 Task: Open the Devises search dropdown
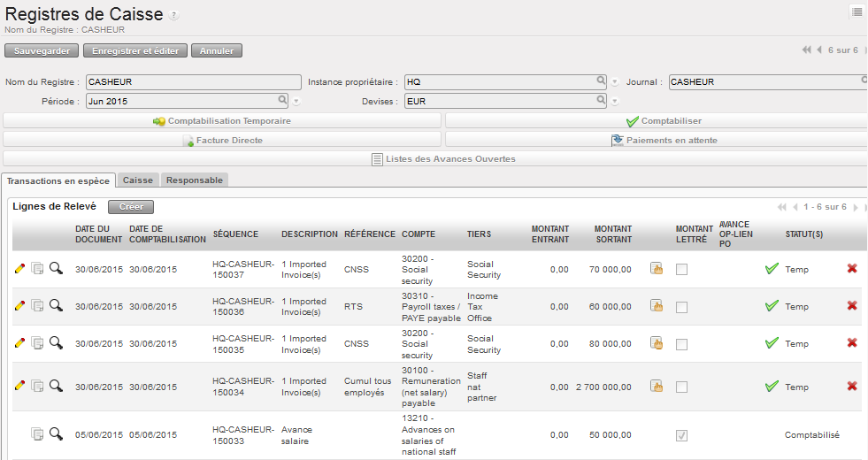[x=601, y=101]
